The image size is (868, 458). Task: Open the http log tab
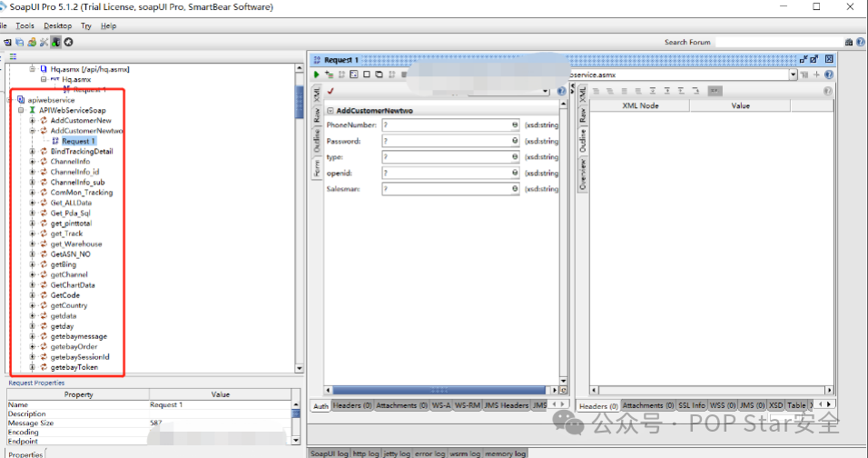[x=366, y=453]
